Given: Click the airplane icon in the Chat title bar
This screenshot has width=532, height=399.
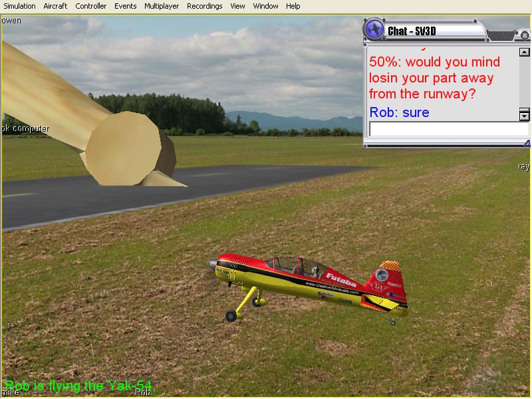Looking at the screenshot, I should 375,30.
